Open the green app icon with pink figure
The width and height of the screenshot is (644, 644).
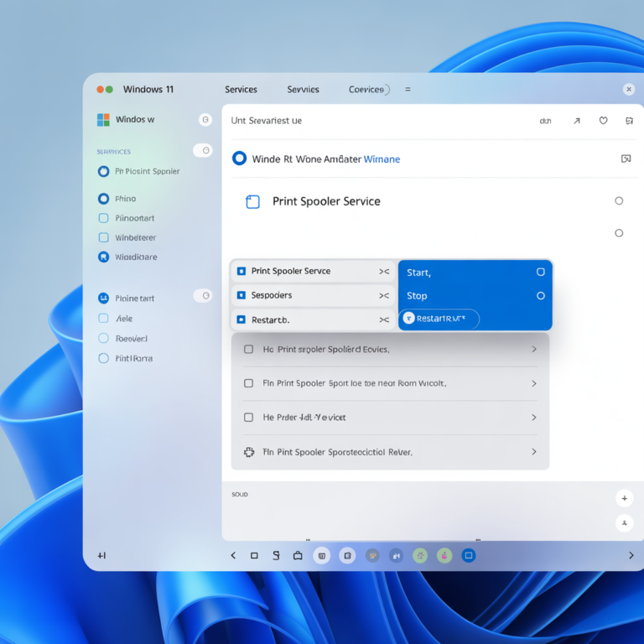pos(444,556)
